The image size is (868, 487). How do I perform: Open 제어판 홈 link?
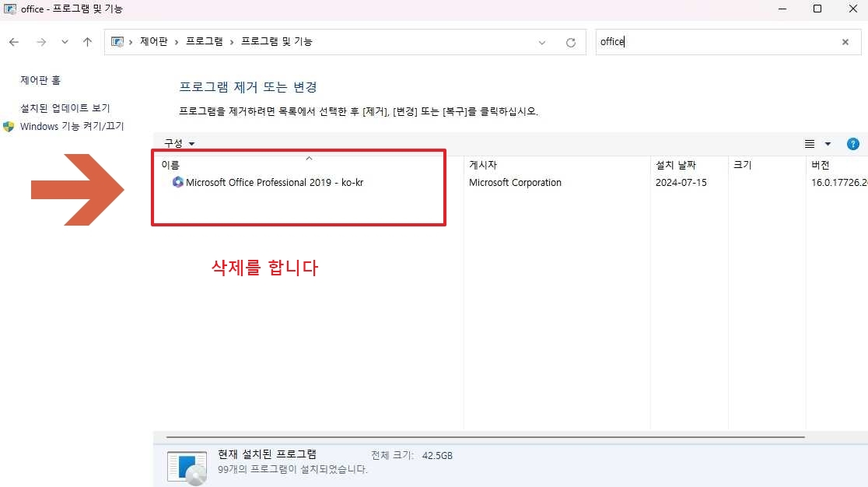click(40, 80)
